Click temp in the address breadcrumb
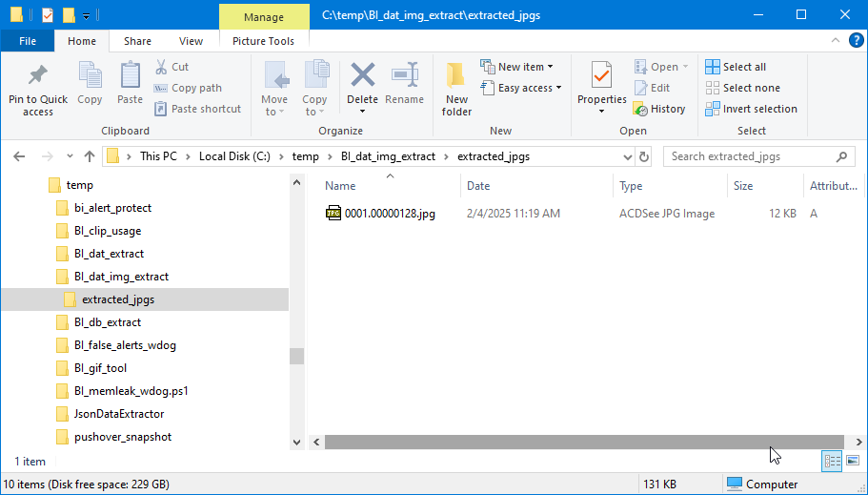 point(306,156)
